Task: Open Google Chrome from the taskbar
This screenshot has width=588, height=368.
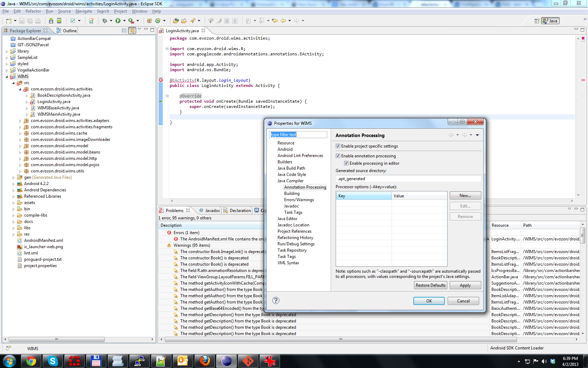Action: 31,361
